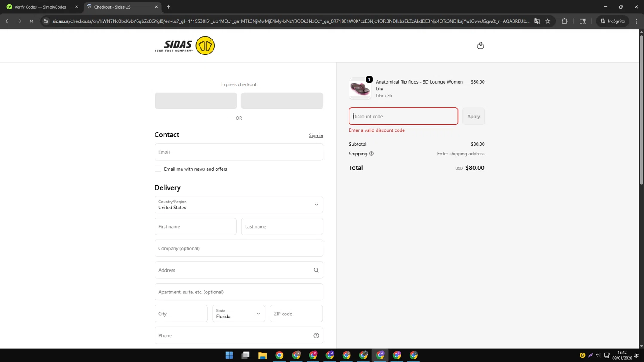The width and height of the screenshot is (644, 362).
Task: Focus the First name field
Action: click(x=195, y=226)
